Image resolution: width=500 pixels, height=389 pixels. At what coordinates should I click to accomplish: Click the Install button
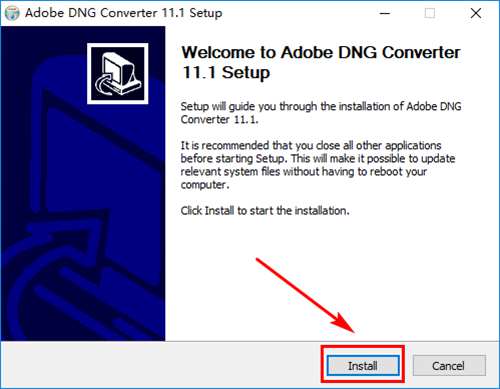363,365
